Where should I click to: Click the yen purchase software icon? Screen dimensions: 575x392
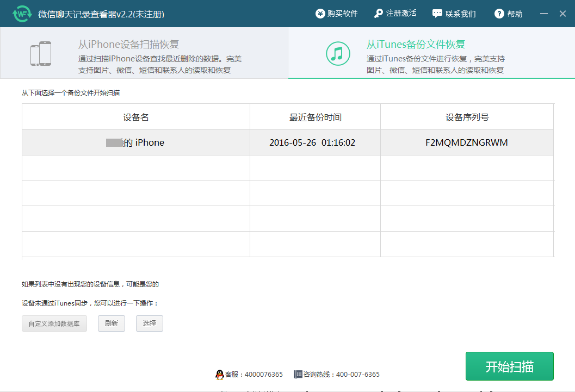320,14
